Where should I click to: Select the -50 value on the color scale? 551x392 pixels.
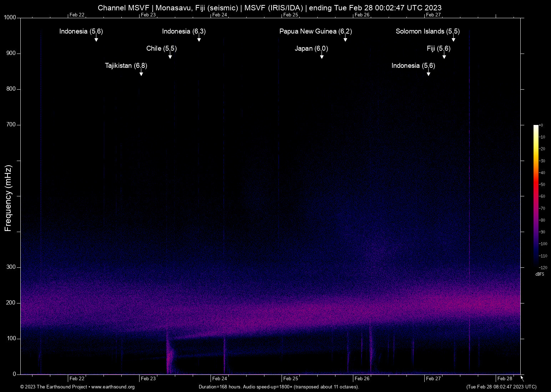(542, 185)
